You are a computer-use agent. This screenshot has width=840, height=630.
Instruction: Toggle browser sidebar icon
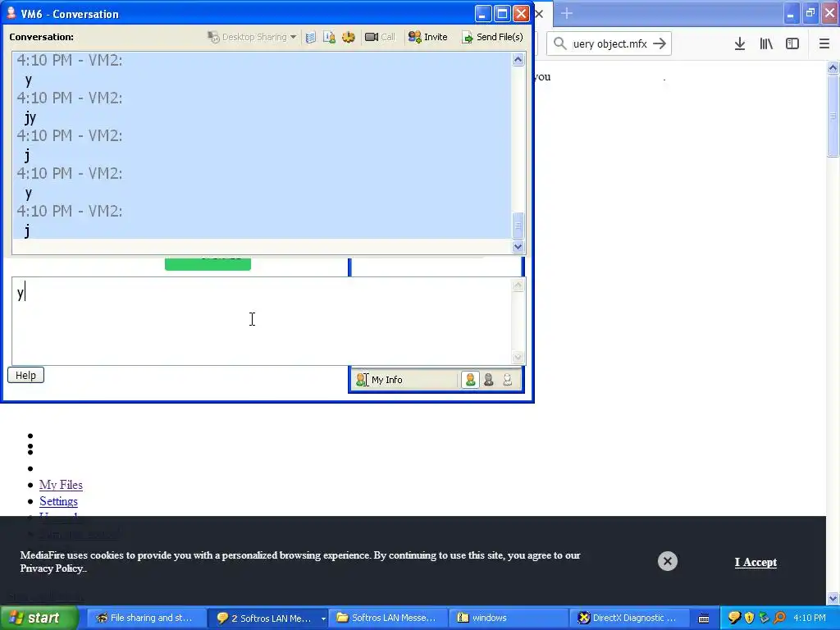click(792, 44)
